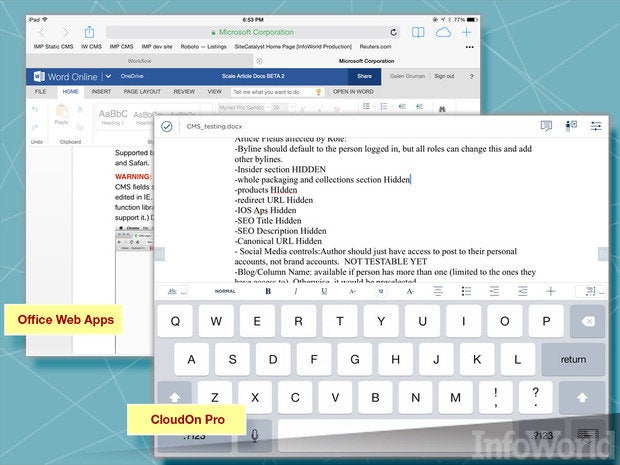Click the Word Online logo icon
The width and height of the screenshot is (620, 465).
39,76
